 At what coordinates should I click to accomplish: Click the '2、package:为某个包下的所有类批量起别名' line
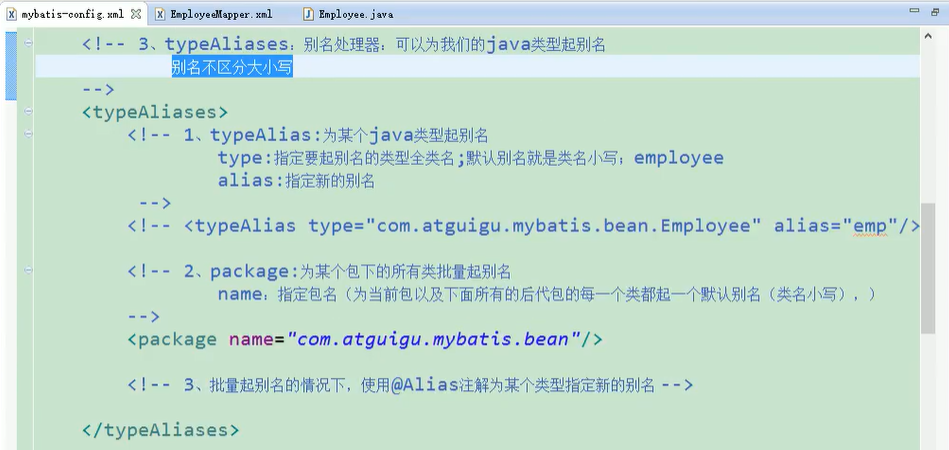click(320, 272)
